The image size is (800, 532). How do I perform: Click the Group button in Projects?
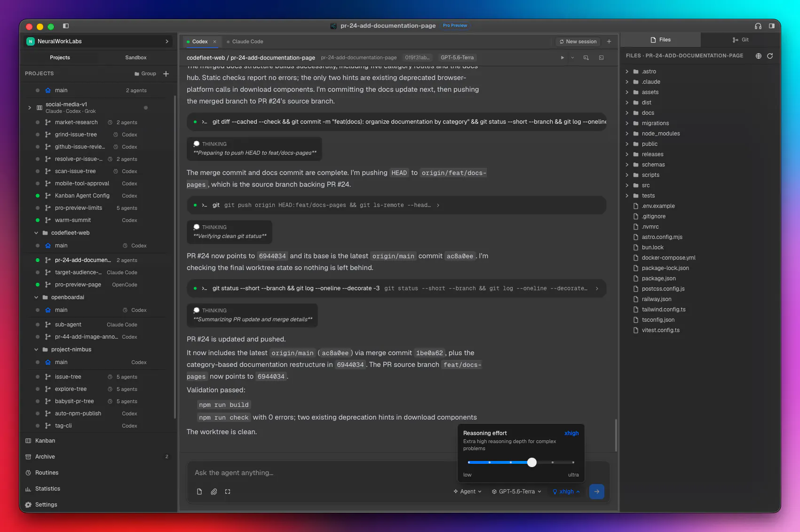[x=145, y=74]
